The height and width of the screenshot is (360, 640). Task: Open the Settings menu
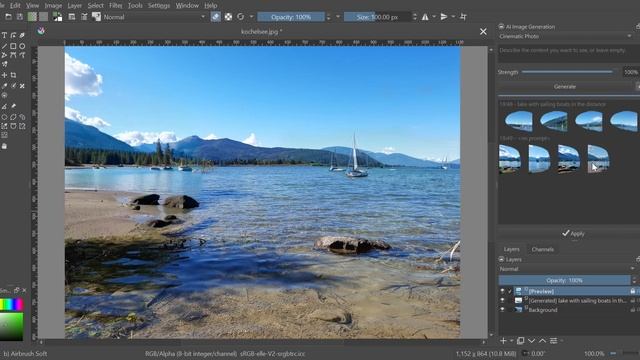point(159,5)
